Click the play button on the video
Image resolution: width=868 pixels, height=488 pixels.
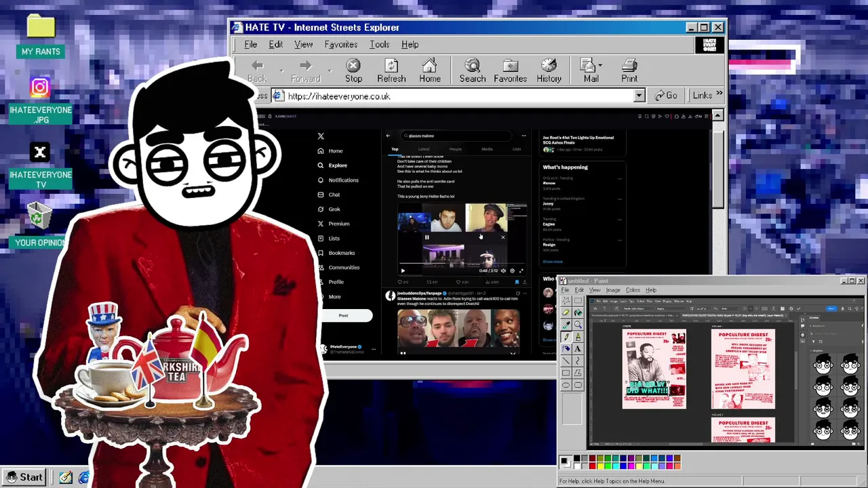tap(403, 271)
